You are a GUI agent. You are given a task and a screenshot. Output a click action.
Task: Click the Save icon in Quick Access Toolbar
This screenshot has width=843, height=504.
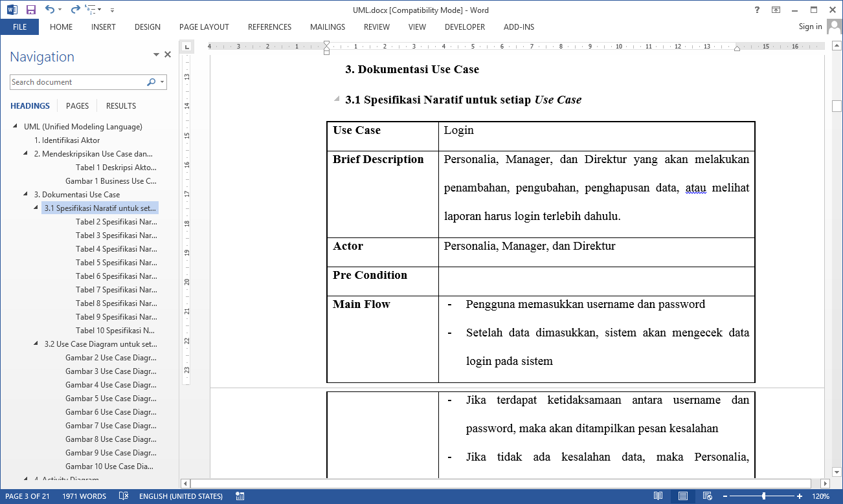pos(31,10)
